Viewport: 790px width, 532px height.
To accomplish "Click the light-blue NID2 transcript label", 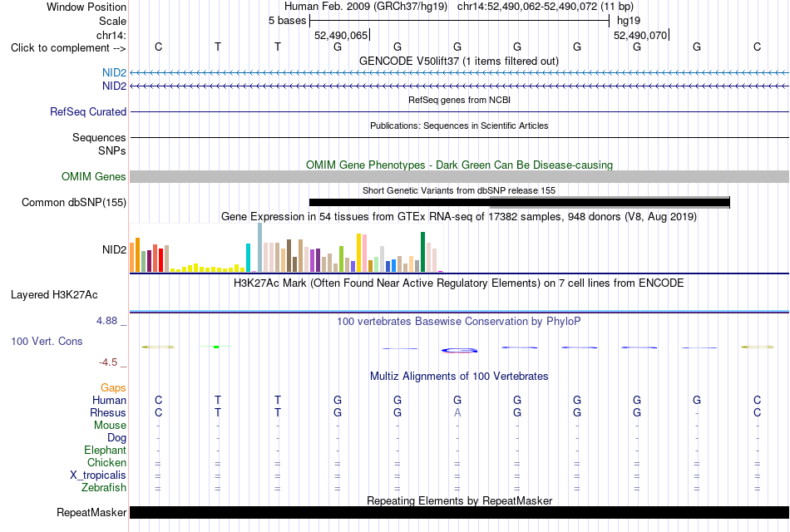I will coord(115,73).
